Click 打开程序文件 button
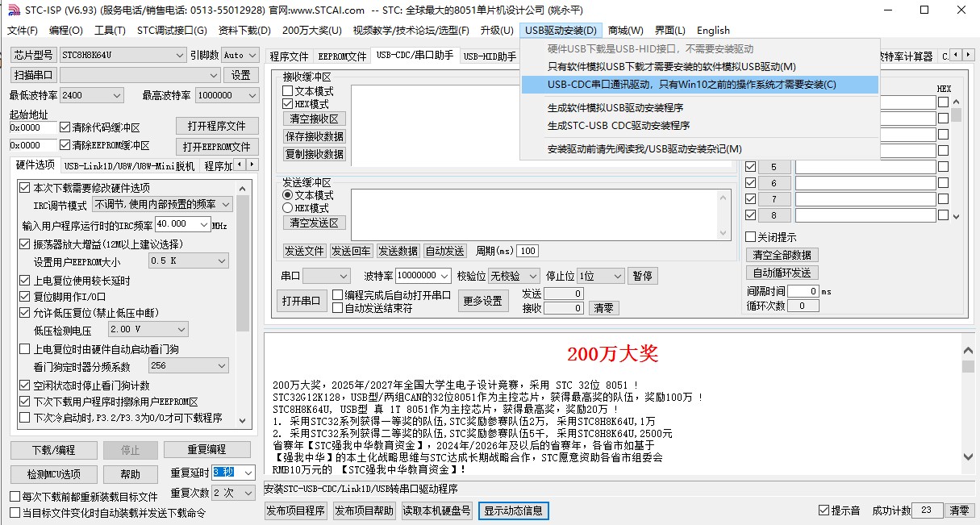 point(217,127)
